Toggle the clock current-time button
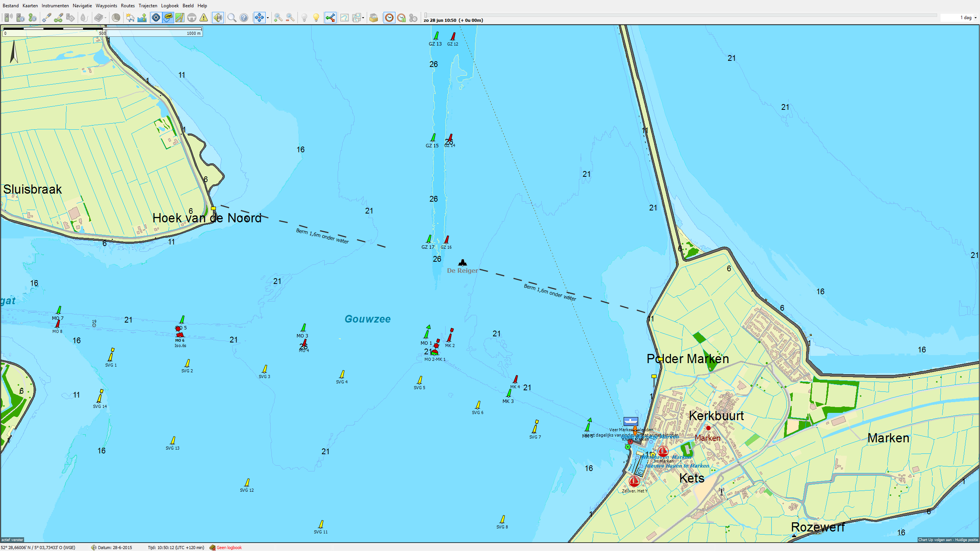The image size is (980, 551). coord(389,18)
